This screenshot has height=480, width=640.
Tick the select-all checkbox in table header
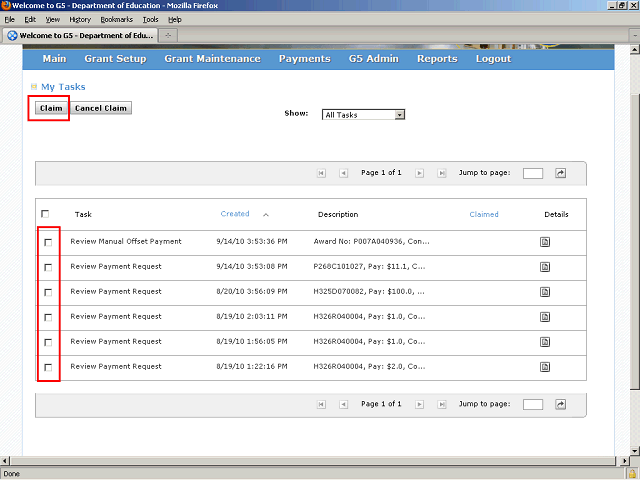tap(45, 214)
